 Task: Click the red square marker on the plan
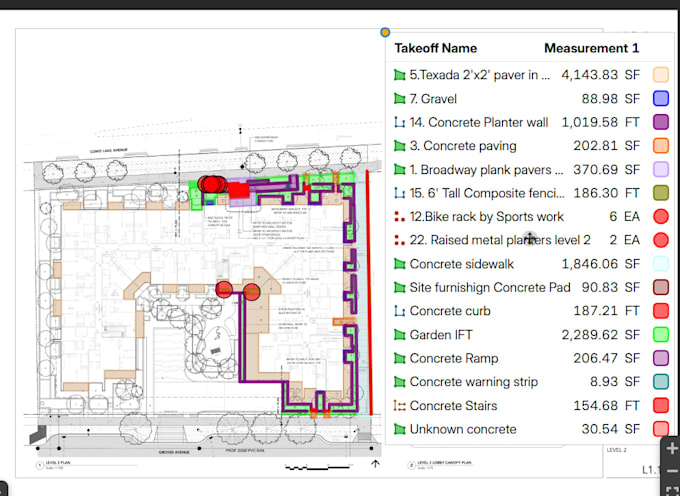pyautogui.click(x=239, y=190)
